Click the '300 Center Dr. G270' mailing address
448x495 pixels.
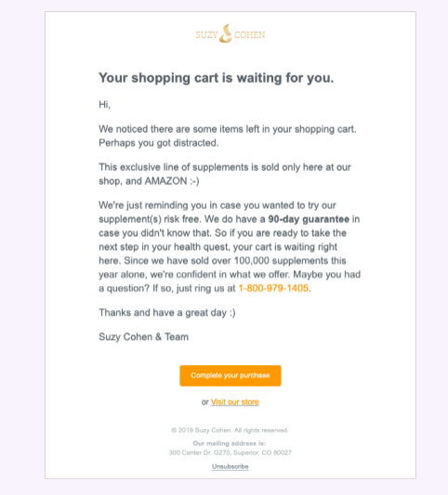click(x=231, y=452)
